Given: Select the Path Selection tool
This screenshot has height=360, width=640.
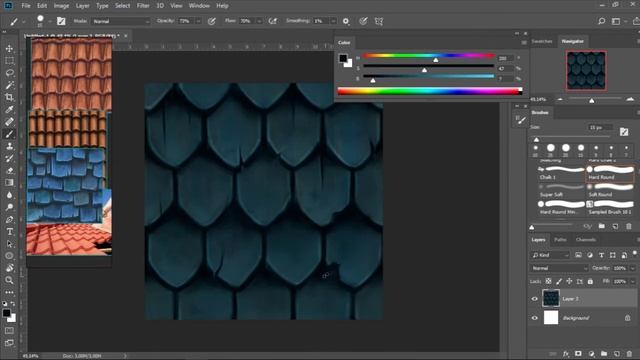Looking at the screenshot, I should click(9, 244).
